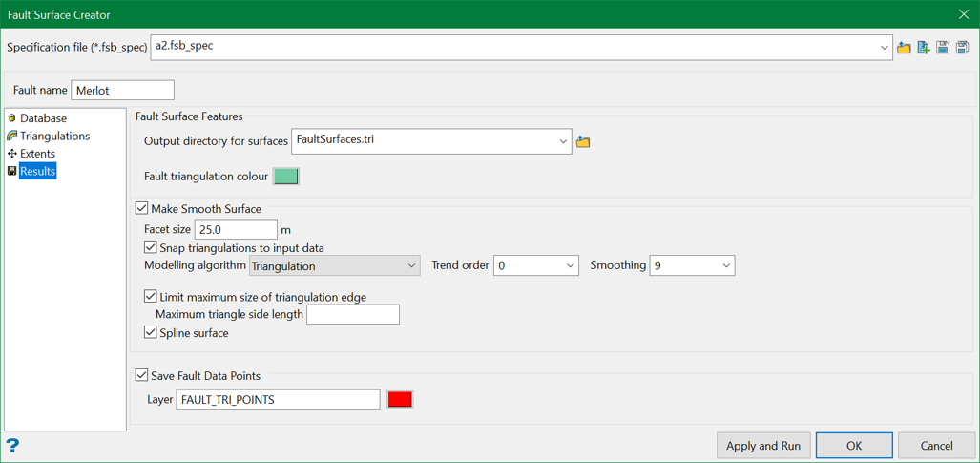Uncheck Snap triangulations to input data
The height and width of the screenshot is (463, 980).
pyautogui.click(x=150, y=248)
